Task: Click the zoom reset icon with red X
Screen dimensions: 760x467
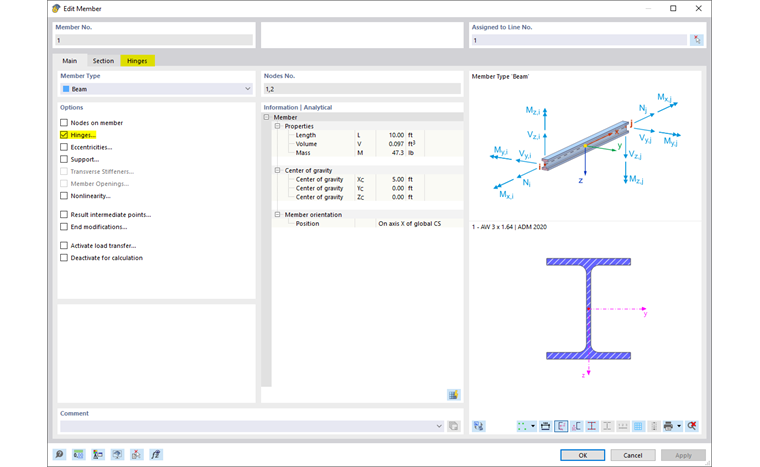Action: point(692,426)
